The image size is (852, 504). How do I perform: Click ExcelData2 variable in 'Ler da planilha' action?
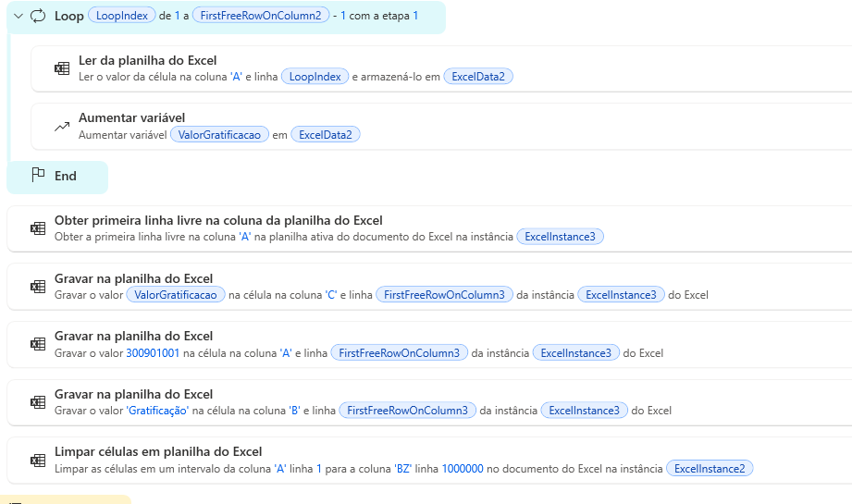477,77
